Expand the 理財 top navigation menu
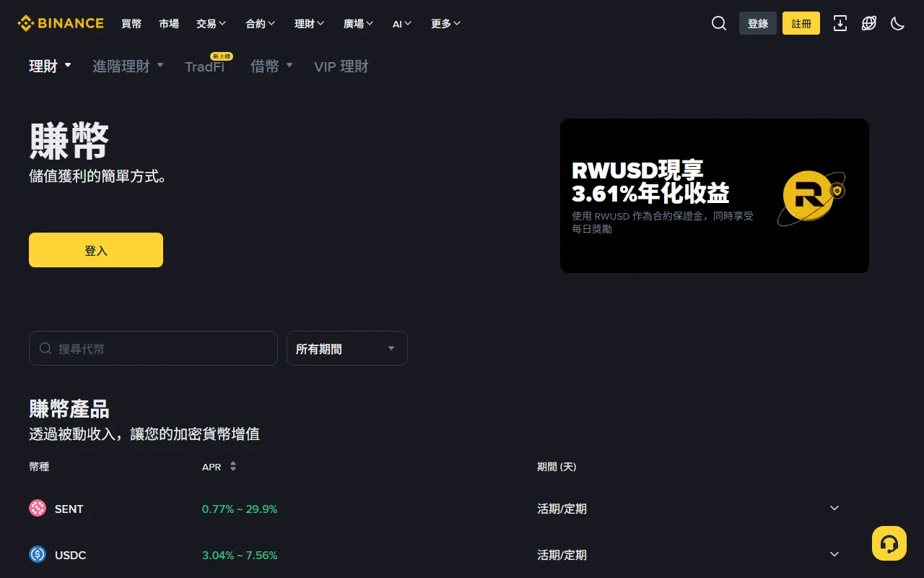 (310, 23)
